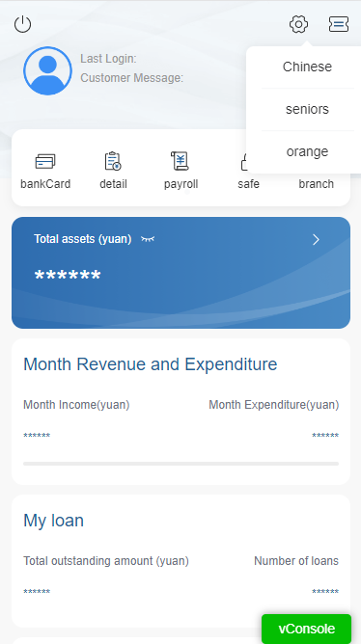Click the hidden total assets amount

click(68, 275)
